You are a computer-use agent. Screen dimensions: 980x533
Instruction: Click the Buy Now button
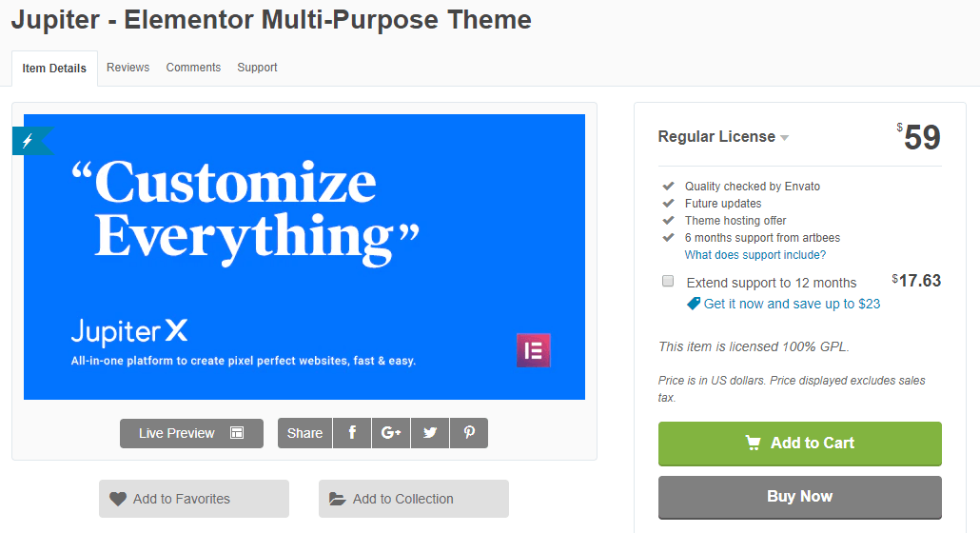tap(799, 498)
